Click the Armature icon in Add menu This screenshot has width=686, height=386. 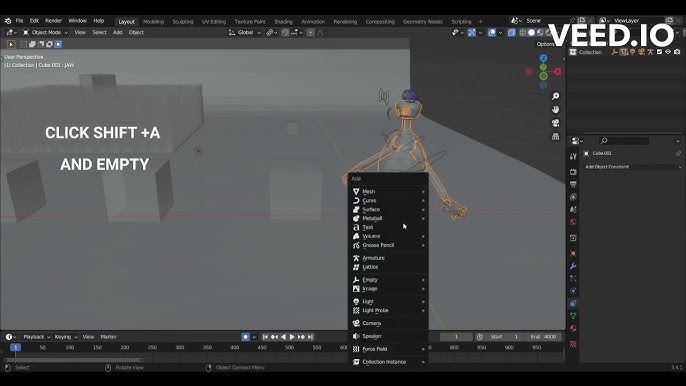tap(356, 258)
